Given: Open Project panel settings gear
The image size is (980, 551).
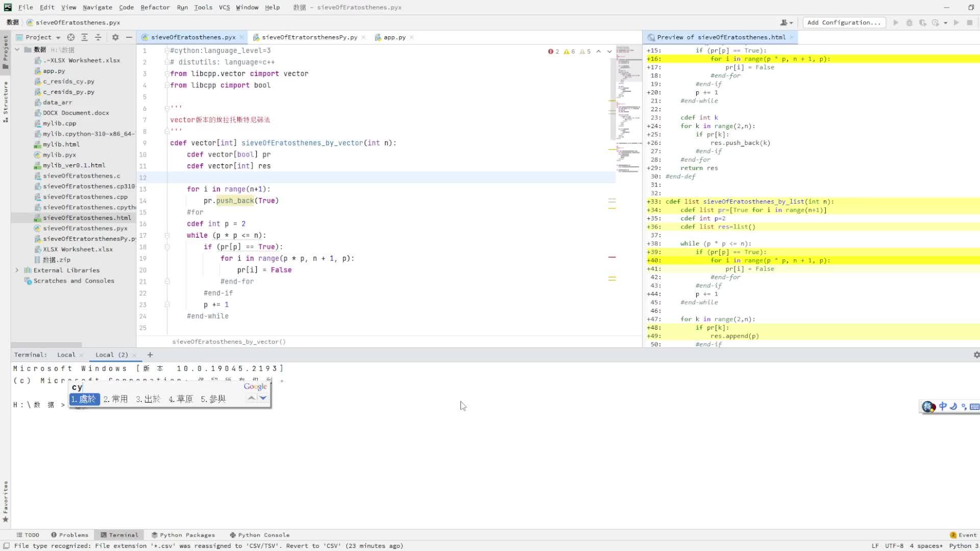Looking at the screenshot, I should point(115,37).
